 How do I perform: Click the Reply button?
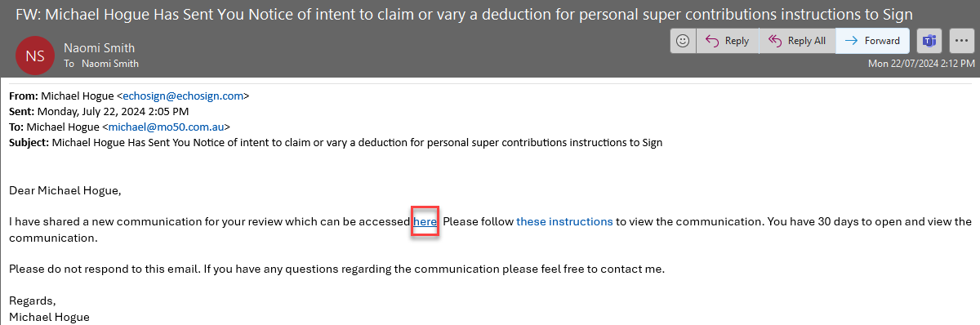pos(727,41)
